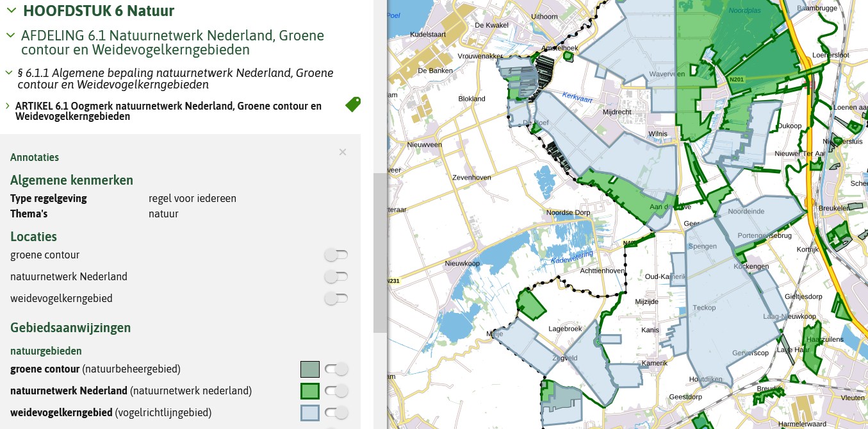Collapse paragraph 6.1.1 Algemene bepaling
This screenshot has height=429, width=868.
[x=9, y=73]
